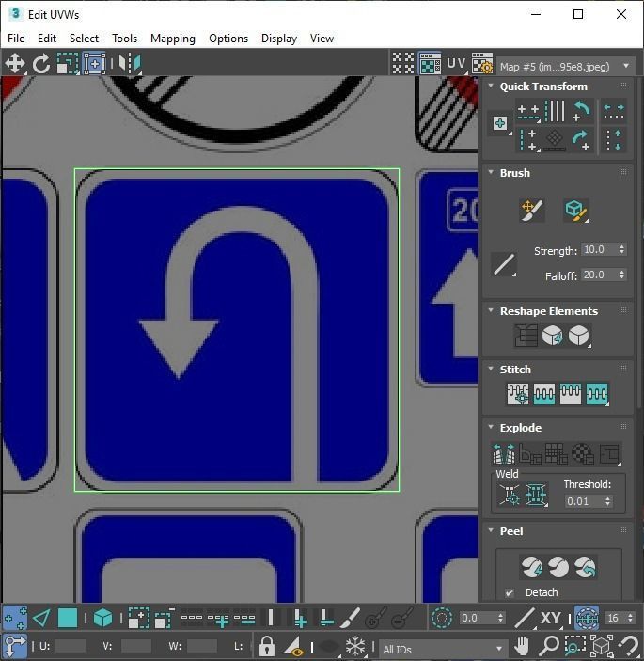
Task: Select the Freeform mode tool
Action: coord(94,64)
